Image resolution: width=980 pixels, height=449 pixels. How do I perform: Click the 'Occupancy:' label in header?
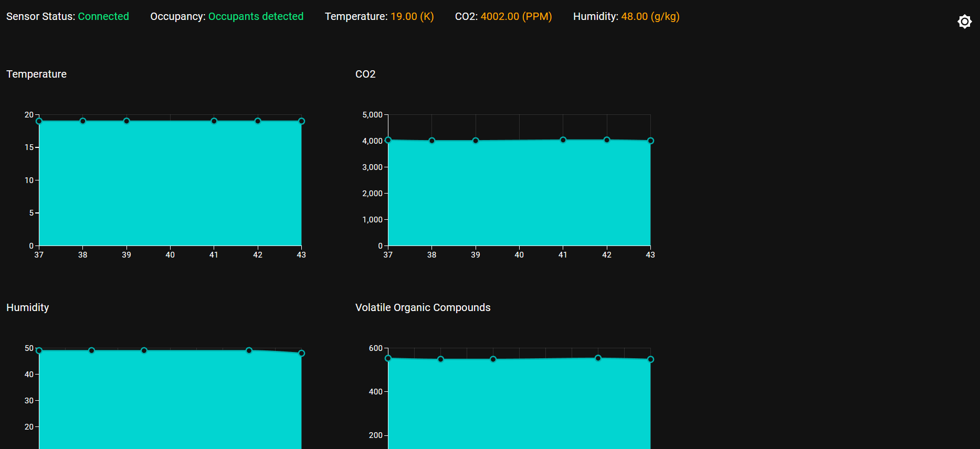tap(178, 16)
